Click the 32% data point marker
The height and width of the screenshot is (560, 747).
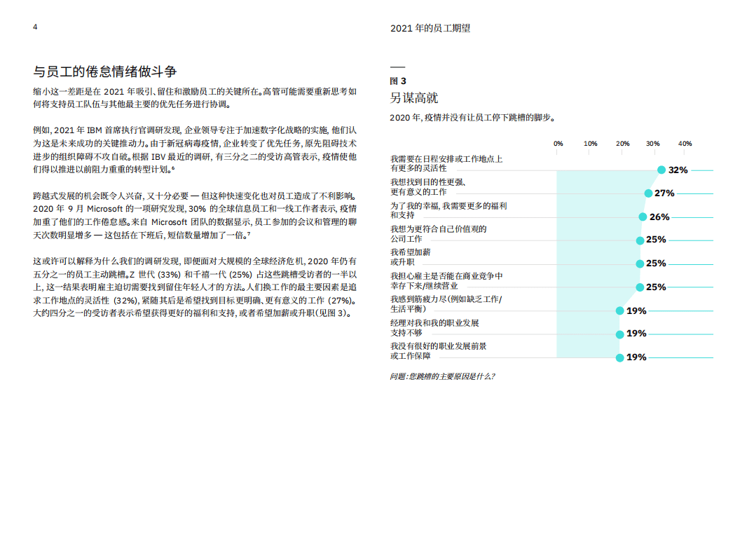tap(661, 169)
